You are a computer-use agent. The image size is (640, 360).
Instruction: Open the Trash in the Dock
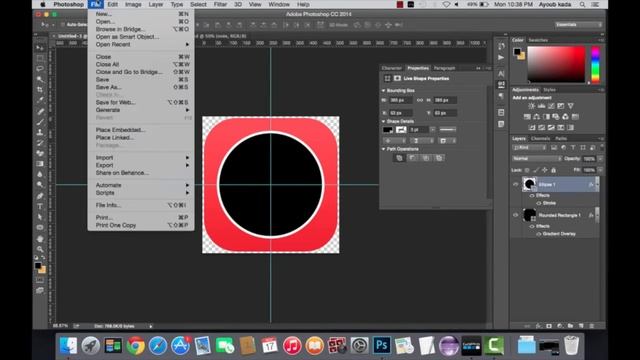571,345
